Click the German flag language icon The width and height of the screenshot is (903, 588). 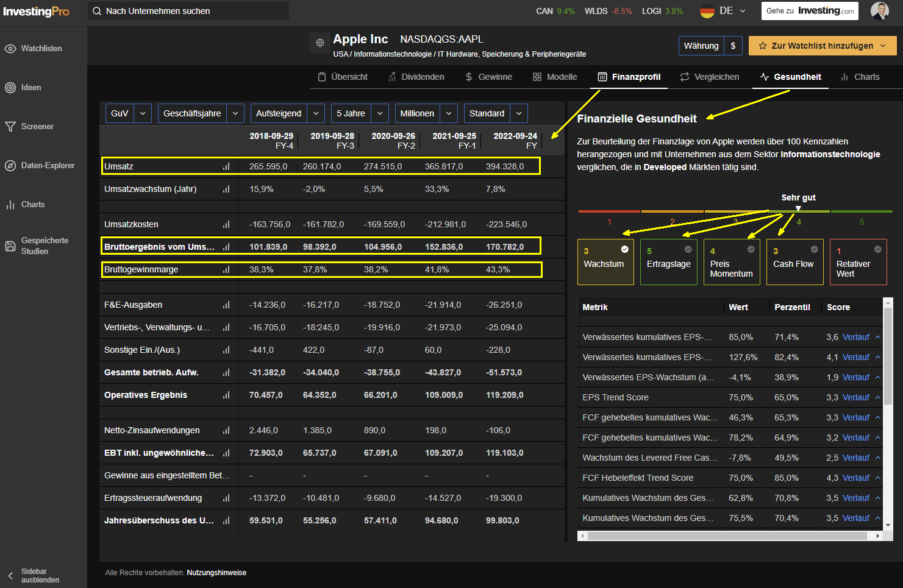tap(707, 11)
